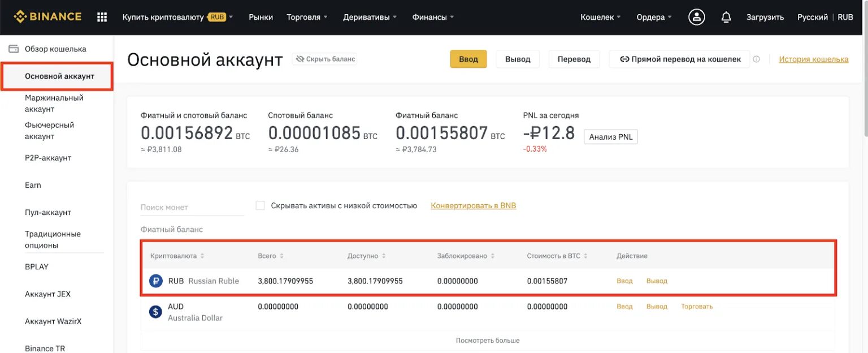The width and height of the screenshot is (868, 353).
Task: Expand the 'Ордера' dropdown menu
Action: 654,17
